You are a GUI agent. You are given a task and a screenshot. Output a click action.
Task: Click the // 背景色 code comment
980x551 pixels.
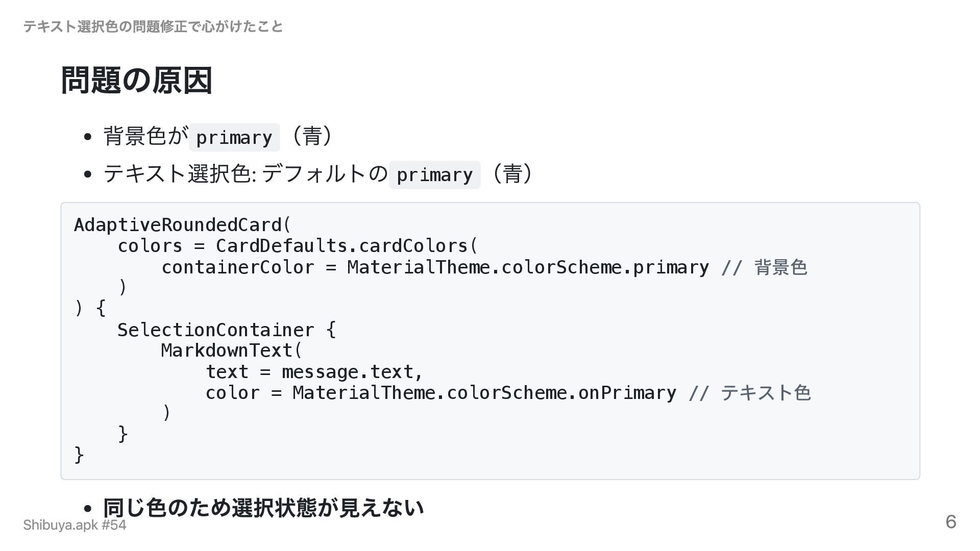764,267
